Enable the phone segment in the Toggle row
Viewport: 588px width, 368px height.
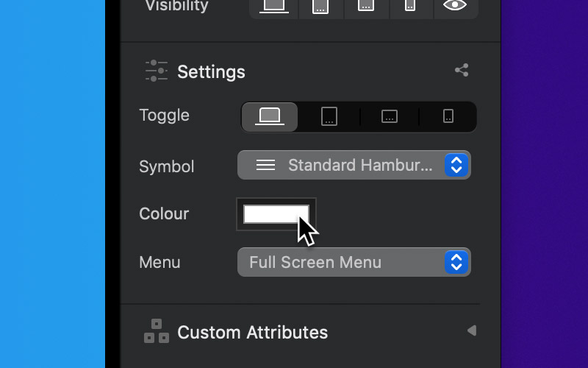448,117
